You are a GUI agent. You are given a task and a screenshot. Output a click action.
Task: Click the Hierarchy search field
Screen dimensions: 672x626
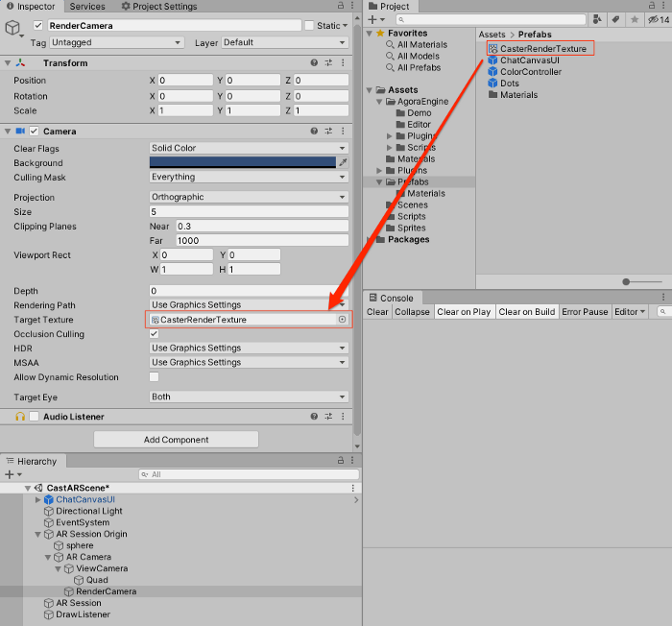tap(249, 474)
